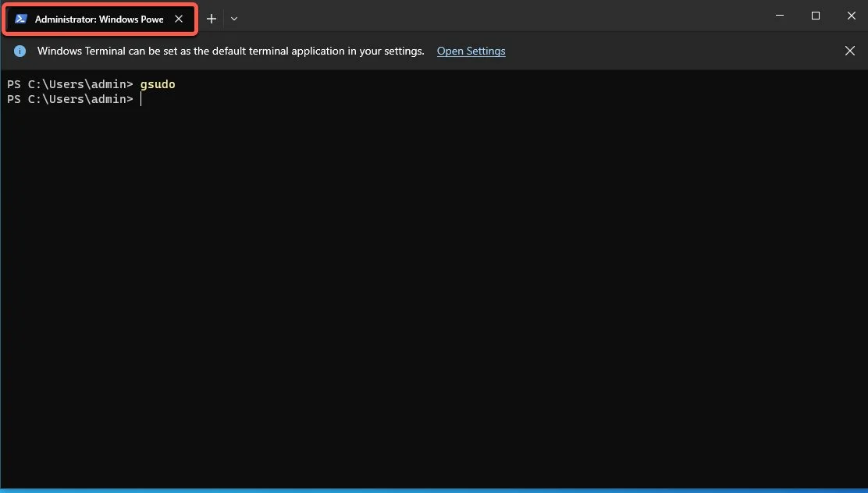This screenshot has height=493, width=868.
Task: Select the gsudo command text
Action: pos(157,84)
